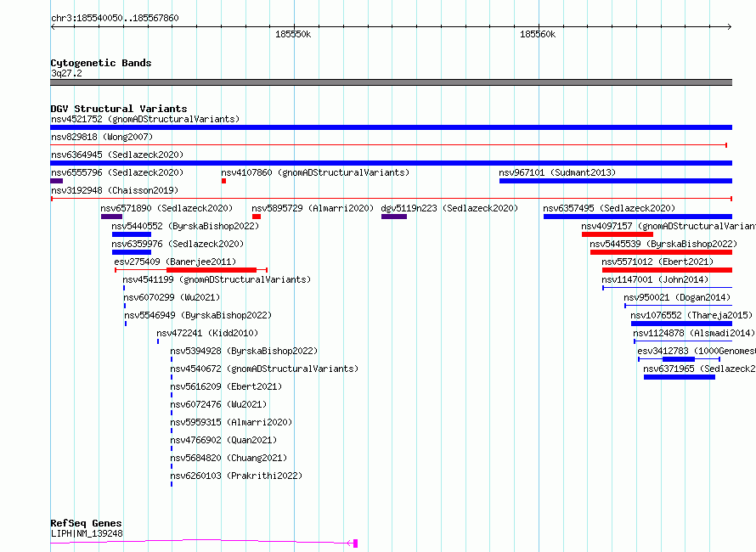This screenshot has width=756, height=552.
Task: Open nsv1124878 (Alsmadi2014) label
Action: (694, 333)
